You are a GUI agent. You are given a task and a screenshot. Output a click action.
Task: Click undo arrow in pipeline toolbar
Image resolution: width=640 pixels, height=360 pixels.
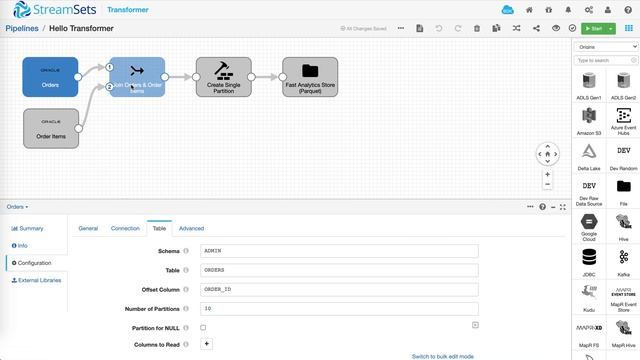439,28
